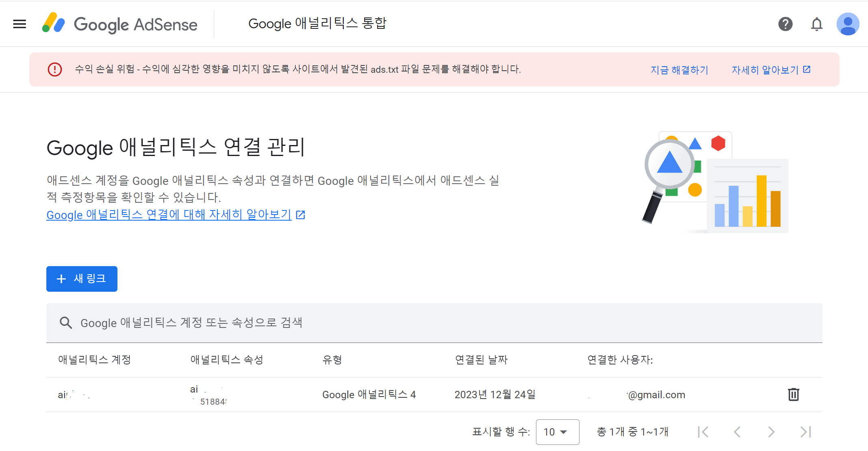
Task: Click 지금 해결하기 in the warning banner
Action: coord(679,70)
